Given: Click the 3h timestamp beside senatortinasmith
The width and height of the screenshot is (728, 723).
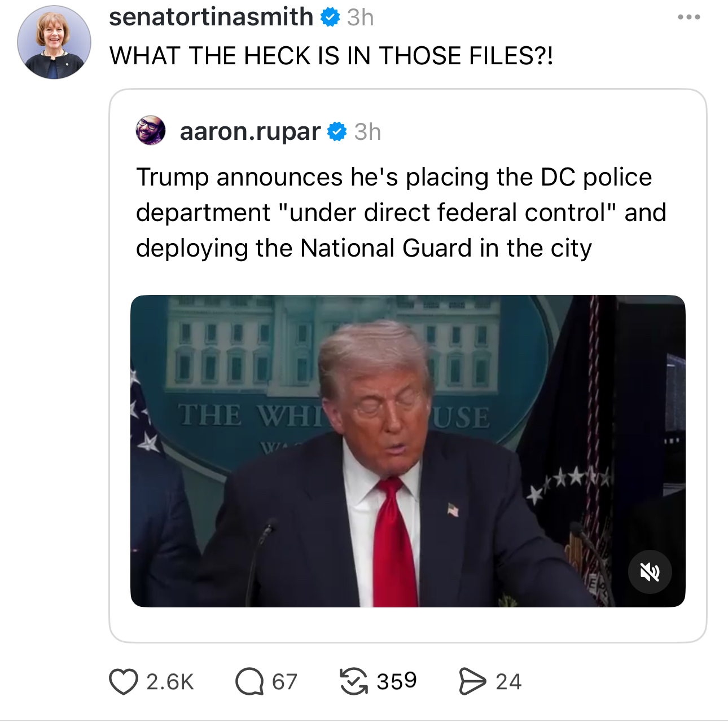Looking at the screenshot, I should [361, 17].
